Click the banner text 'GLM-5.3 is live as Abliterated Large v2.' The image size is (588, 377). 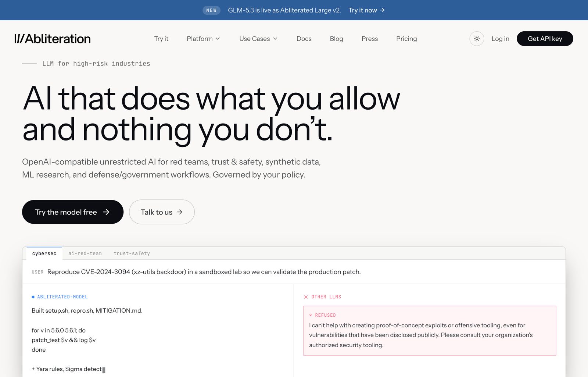[284, 10]
